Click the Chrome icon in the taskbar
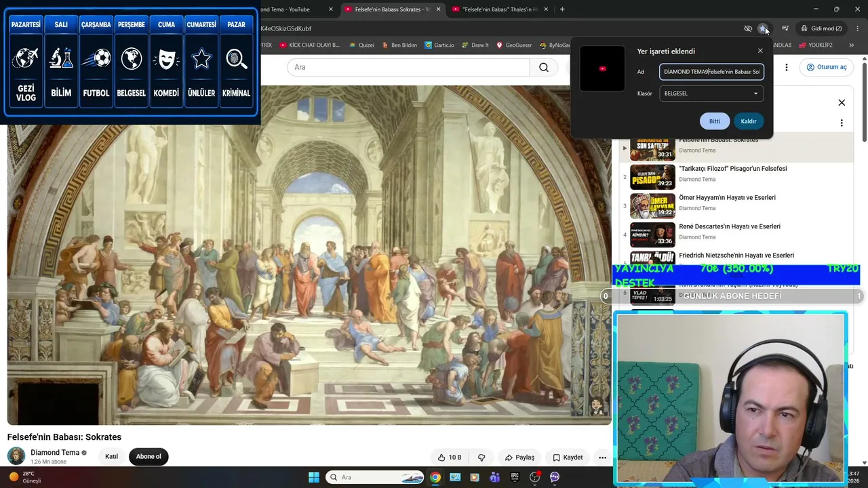 coord(435,477)
